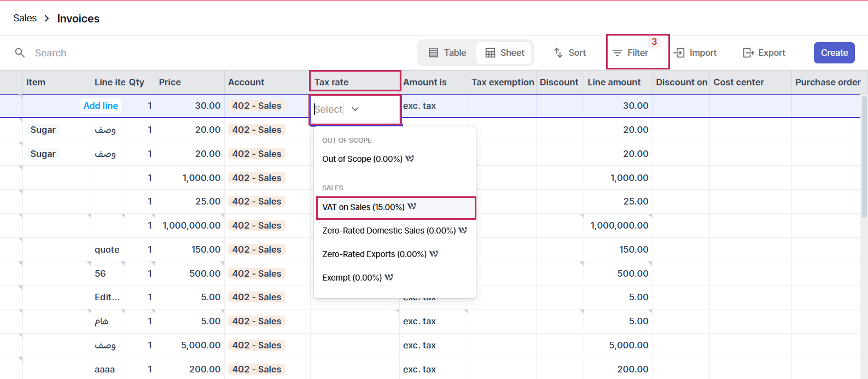The image size is (868, 379).
Task: Click the Export button
Action: point(764,53)
